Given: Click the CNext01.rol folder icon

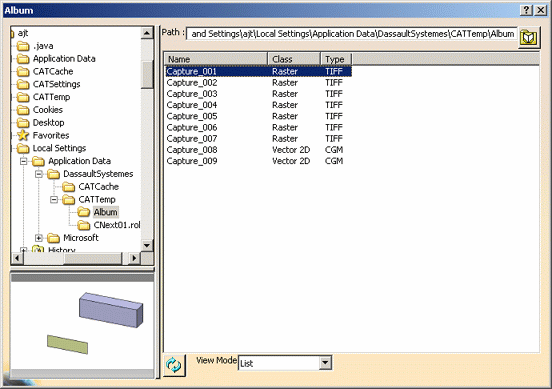Looking at the screenshot, I should [x=83, y=225].
